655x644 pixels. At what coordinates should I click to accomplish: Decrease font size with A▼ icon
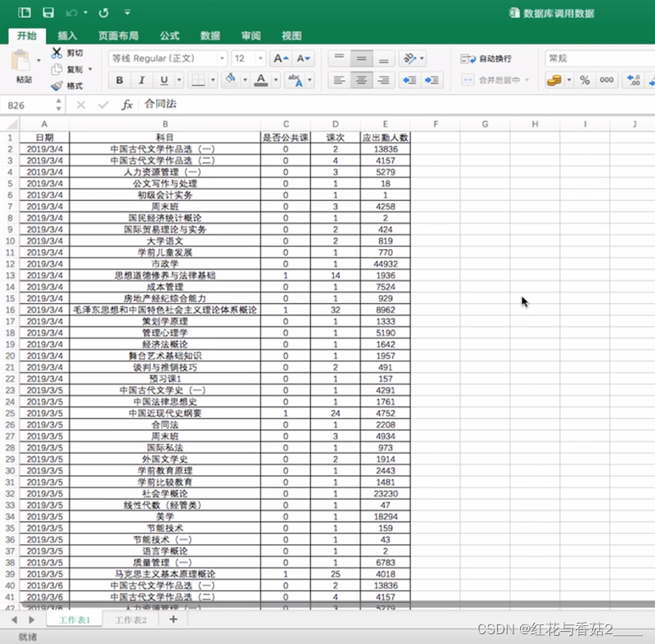coord(303,58)
